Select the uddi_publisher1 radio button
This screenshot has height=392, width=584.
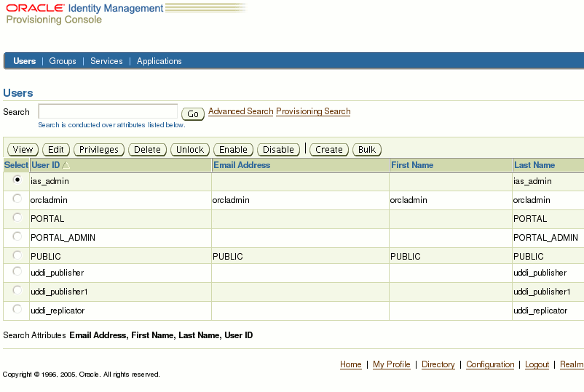(x=17, y=290)
